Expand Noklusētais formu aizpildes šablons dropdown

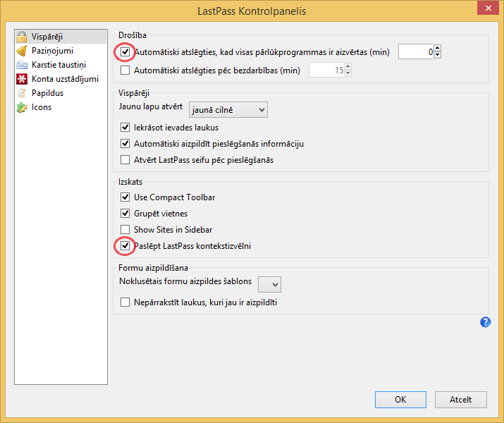point(270,284)
